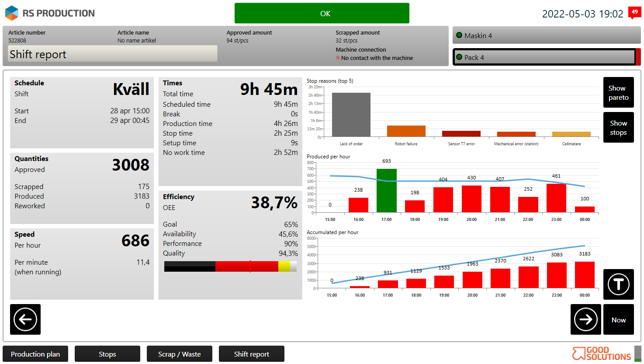Click the Good Solutions logo

[602, 353]
